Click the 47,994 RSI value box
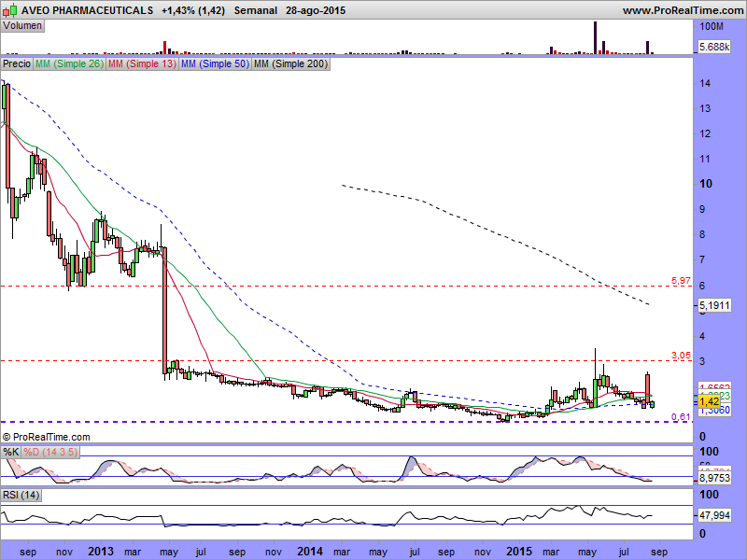Screen dimensions: 747x560 [x=714, y=515]
